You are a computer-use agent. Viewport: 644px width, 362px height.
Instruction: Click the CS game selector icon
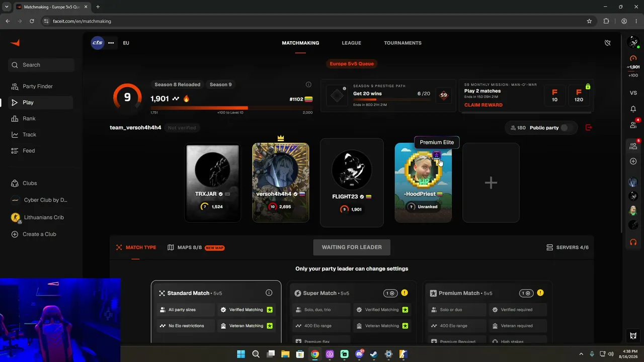98,43
